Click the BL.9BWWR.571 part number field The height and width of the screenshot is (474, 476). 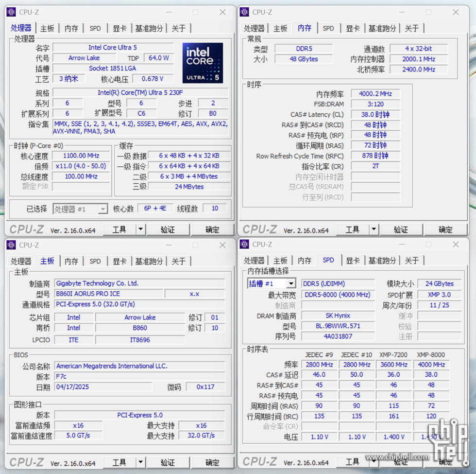point(338,326)
